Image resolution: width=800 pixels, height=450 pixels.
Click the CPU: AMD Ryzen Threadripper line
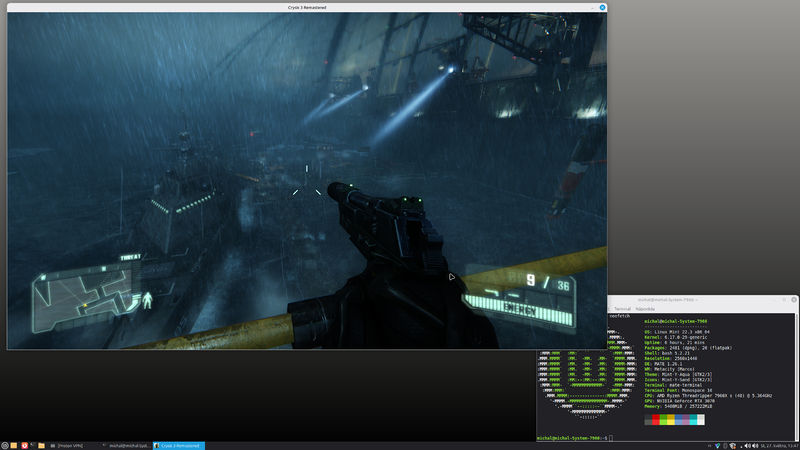[708, 395]
